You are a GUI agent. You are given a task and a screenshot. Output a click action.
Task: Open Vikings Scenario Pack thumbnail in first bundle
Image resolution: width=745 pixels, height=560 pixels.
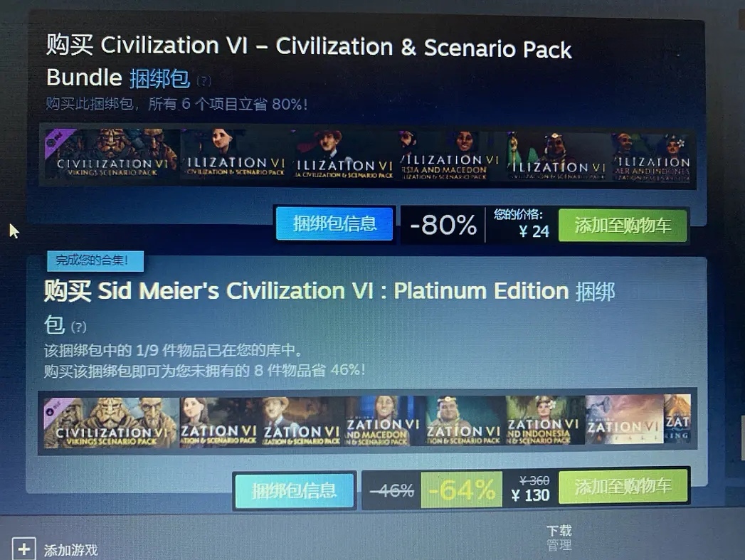112,156
